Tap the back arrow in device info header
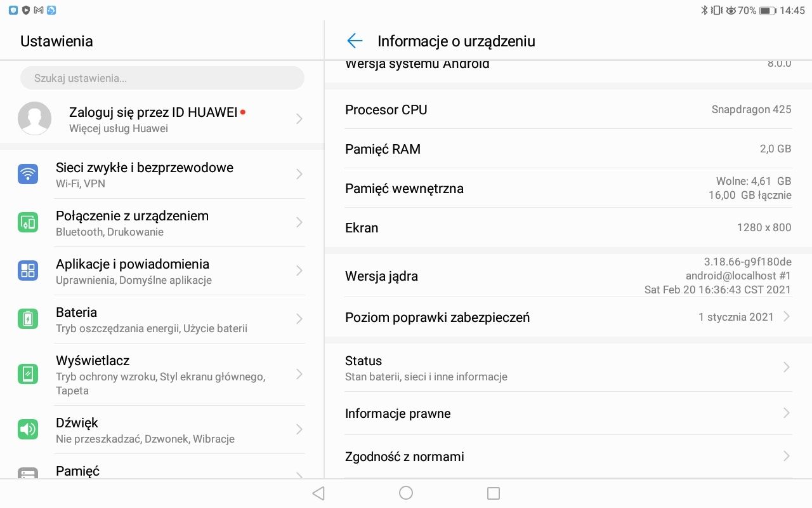Screen dimensions: 812x508 355,41
